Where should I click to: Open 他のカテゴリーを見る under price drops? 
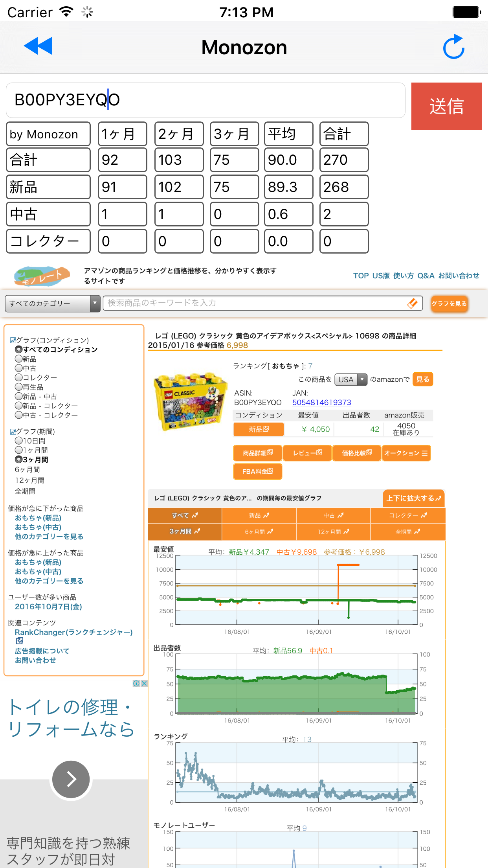pos(49,537)
